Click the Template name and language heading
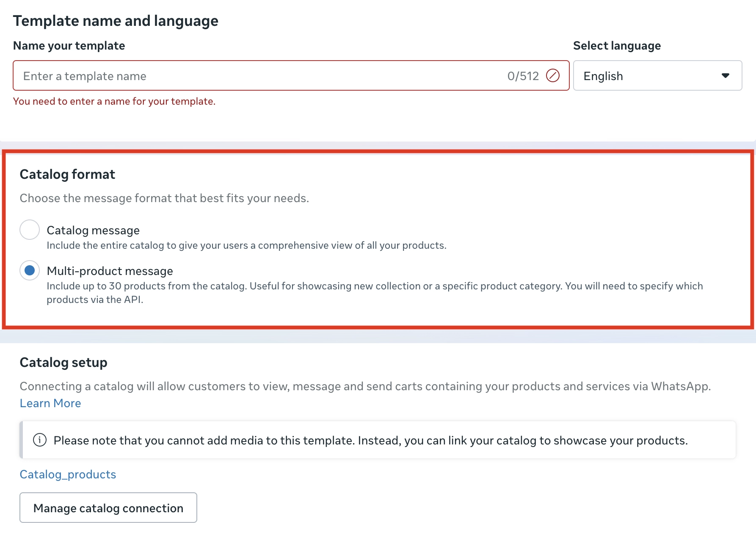756x533 pixels. [116, 21]
